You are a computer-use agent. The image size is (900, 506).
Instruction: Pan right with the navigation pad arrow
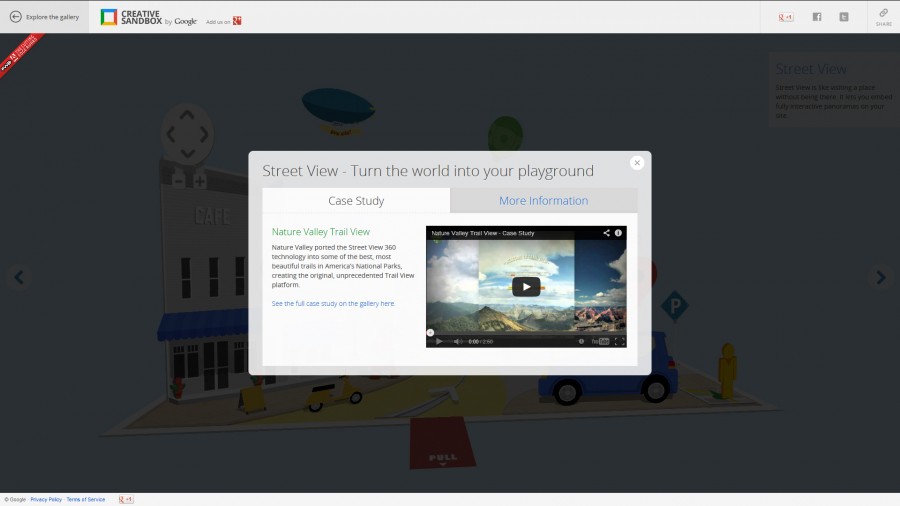coord(204,134)
